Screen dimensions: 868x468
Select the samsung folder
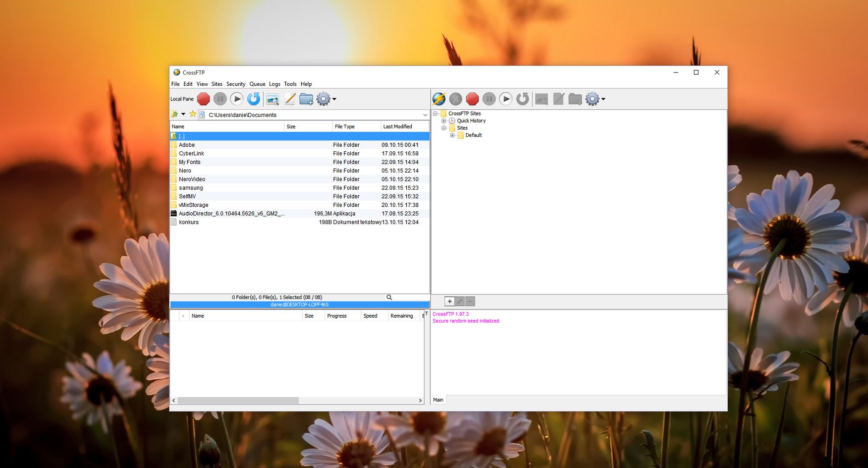pyautogui.click(x=300, y=188)
